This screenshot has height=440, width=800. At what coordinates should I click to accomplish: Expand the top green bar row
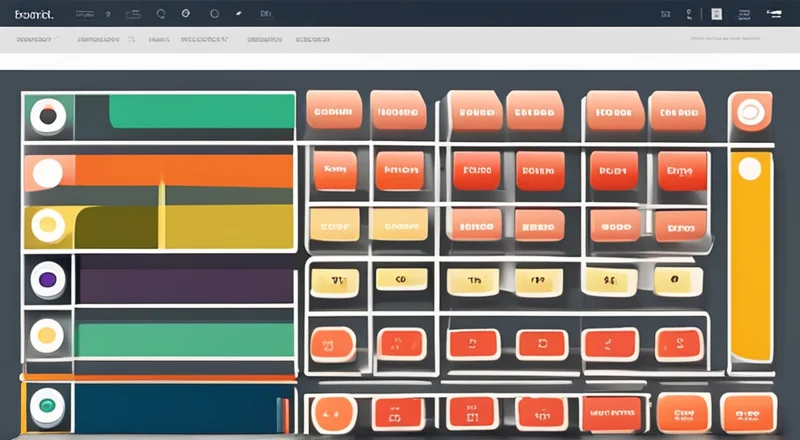coord(200,112)
